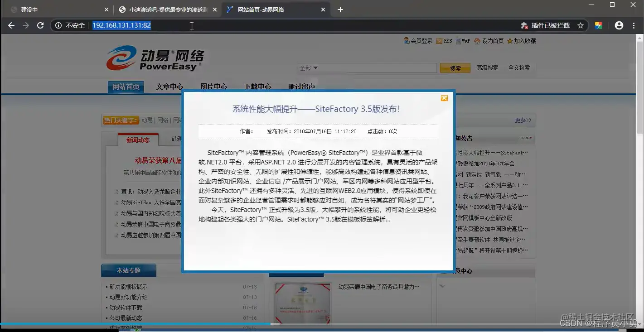Viewport: 644px width, 332px height.
Task: Close the SiteFactory 3.5 popup dialog
Action: [444, 98]
